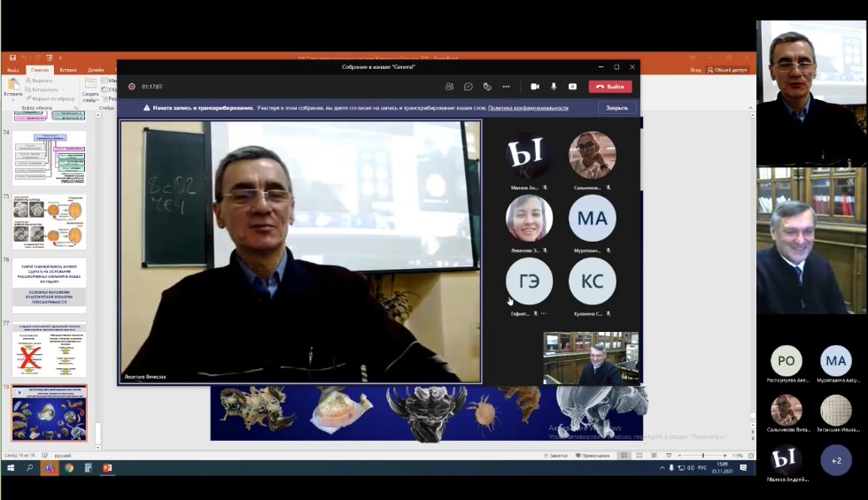Image resolution: width=868 pixels, height=500 pixels.
Task: Select slide 77 thumbnail with red X
Action: click(x=50, y=351)
